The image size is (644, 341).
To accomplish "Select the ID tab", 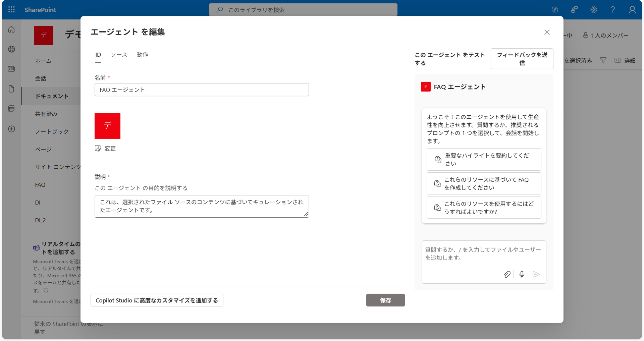I will pos(98,55).
